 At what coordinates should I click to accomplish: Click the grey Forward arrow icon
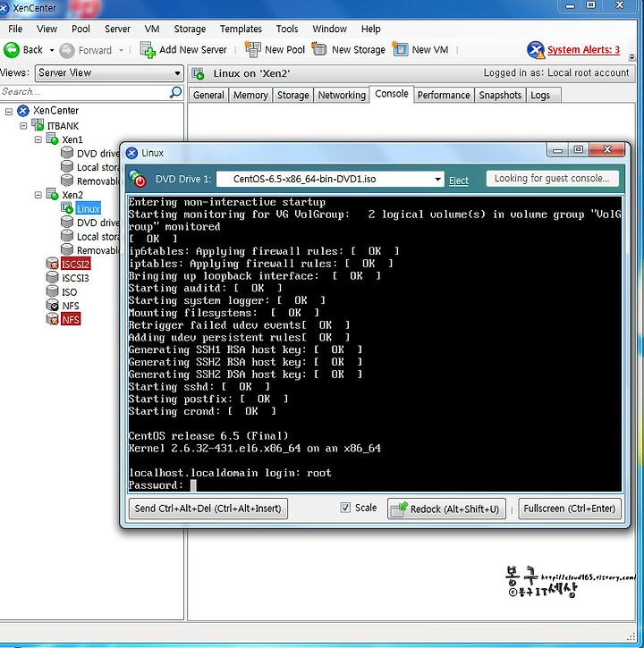pyautogui.click(x=66, y=50)
